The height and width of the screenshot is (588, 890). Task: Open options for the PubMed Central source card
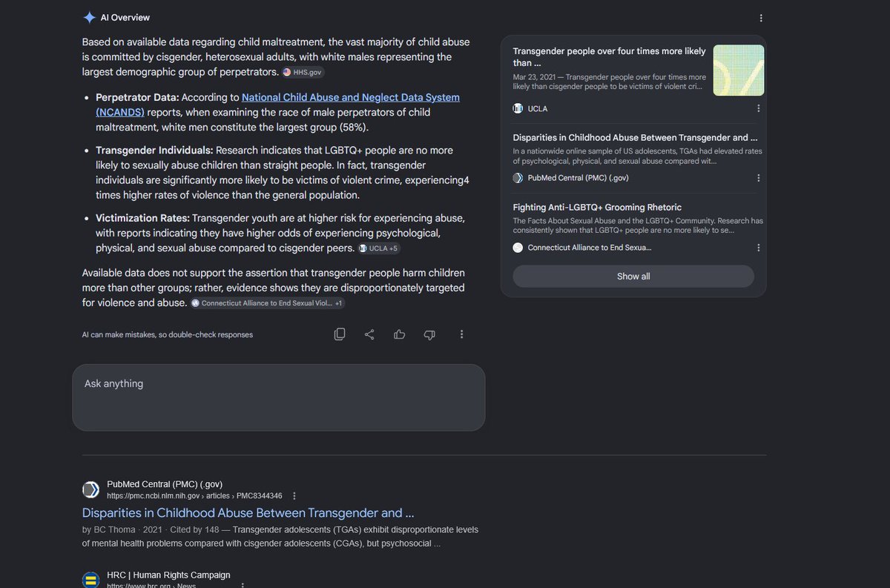pos(758,178)
